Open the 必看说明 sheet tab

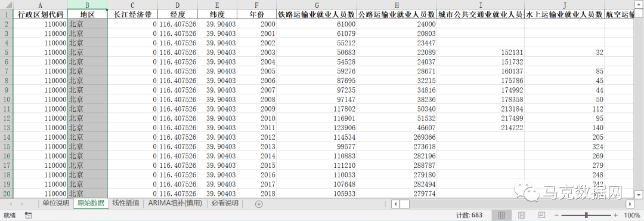click(225, 203)
